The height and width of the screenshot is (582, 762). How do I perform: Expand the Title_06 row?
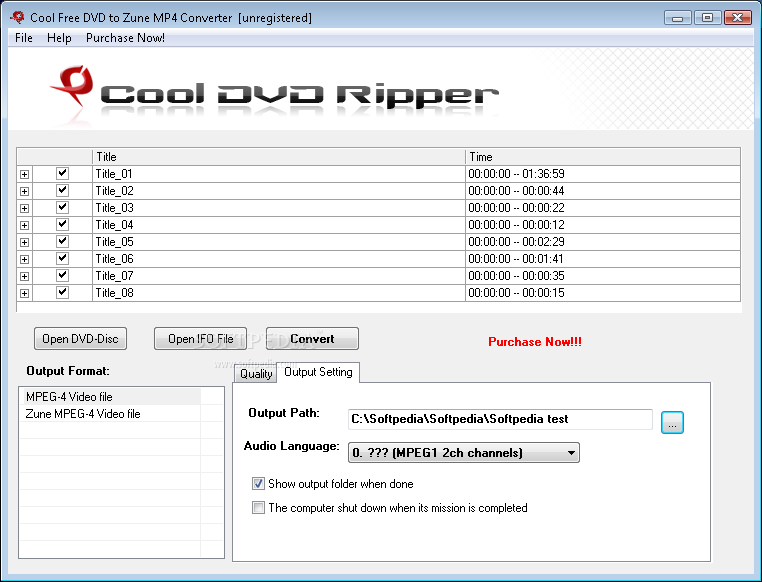(x=24, y=259)
